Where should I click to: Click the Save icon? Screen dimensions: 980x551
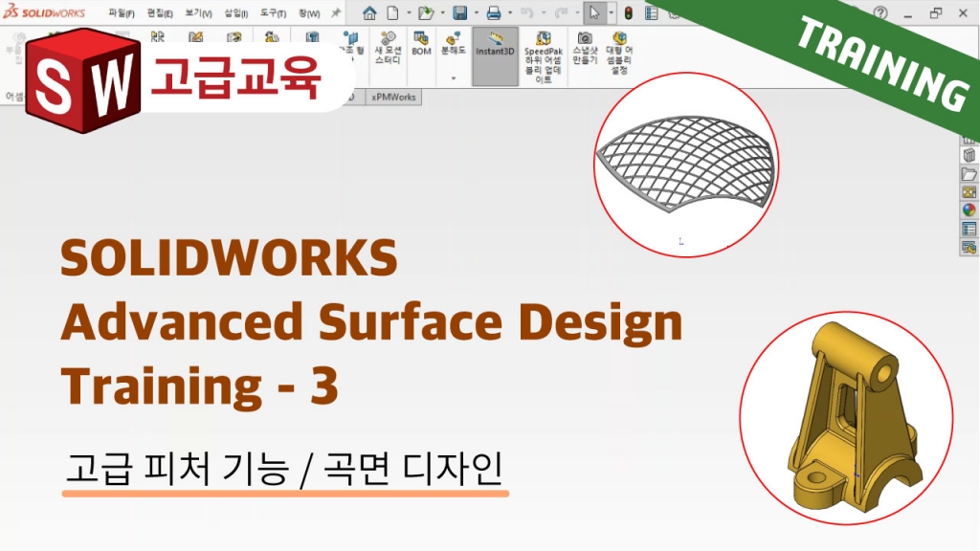460,12
